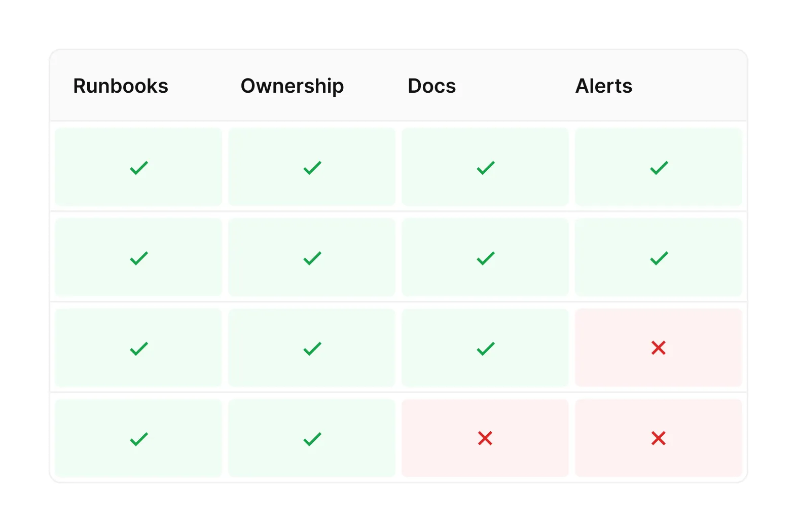Image resolution: width=797 pixels, height=532 pixels.
Task: Click the Ownership checkmark in second row
Action: pyautogui.click(x=312, y=258)
